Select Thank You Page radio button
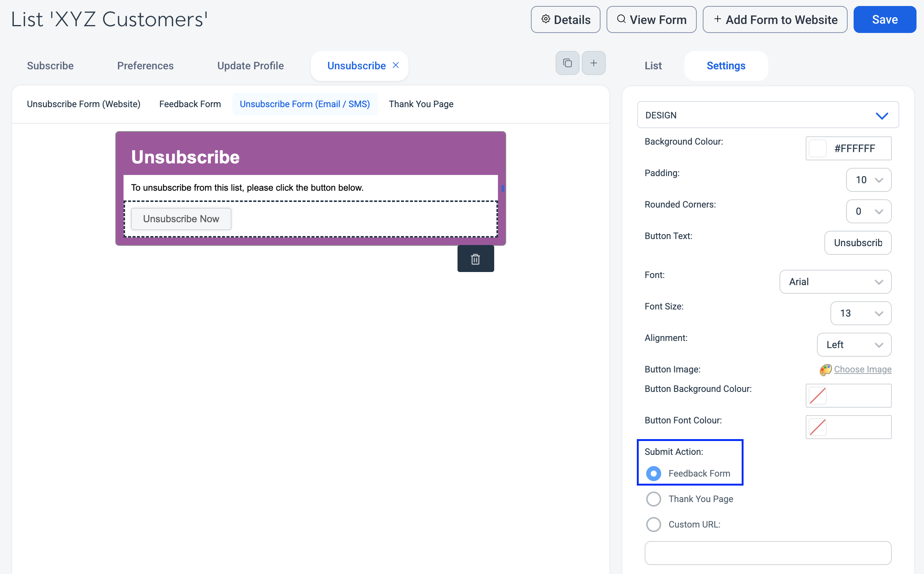The width and height of the screenshot is (924, 574). point(654,499)
